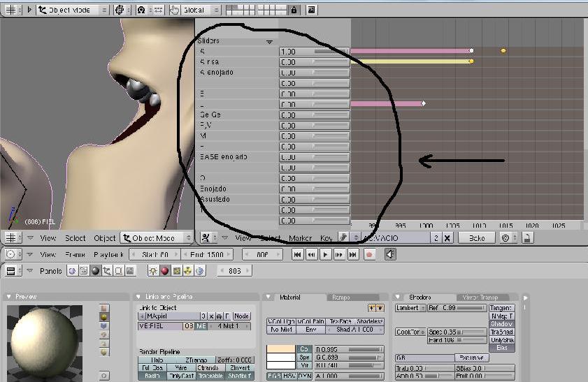Screen dimensions: 588x382
Task: Delete the VACIO action link with X
Action: click(447, 238)
